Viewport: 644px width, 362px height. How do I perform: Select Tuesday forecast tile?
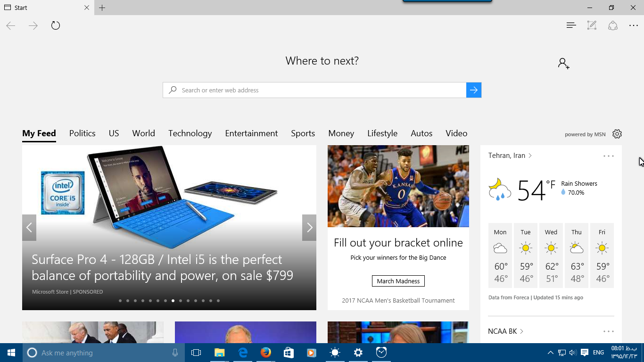526,255
